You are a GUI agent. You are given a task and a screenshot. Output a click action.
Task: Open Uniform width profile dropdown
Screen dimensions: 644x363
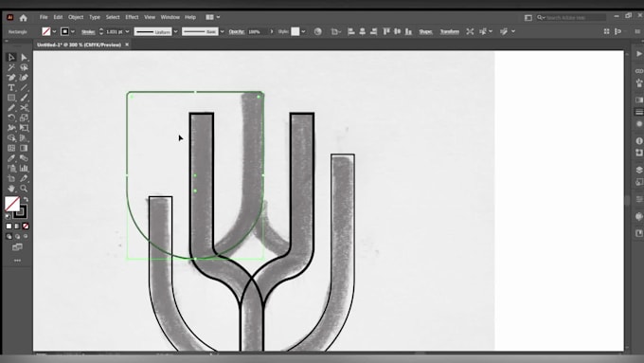175,31
